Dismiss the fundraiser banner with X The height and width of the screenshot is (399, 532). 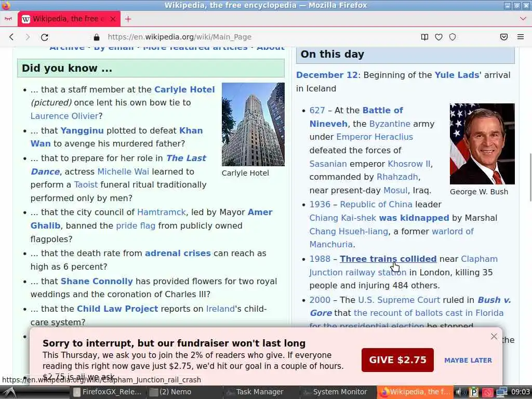coord(494,336)
